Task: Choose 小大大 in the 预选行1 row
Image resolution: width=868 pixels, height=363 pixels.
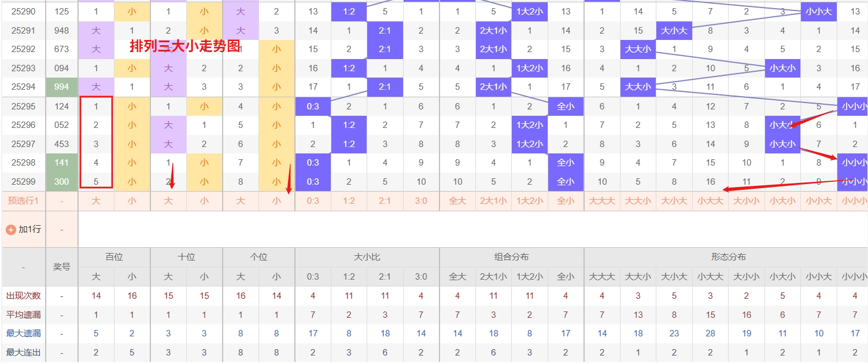Action: (710, 201)
